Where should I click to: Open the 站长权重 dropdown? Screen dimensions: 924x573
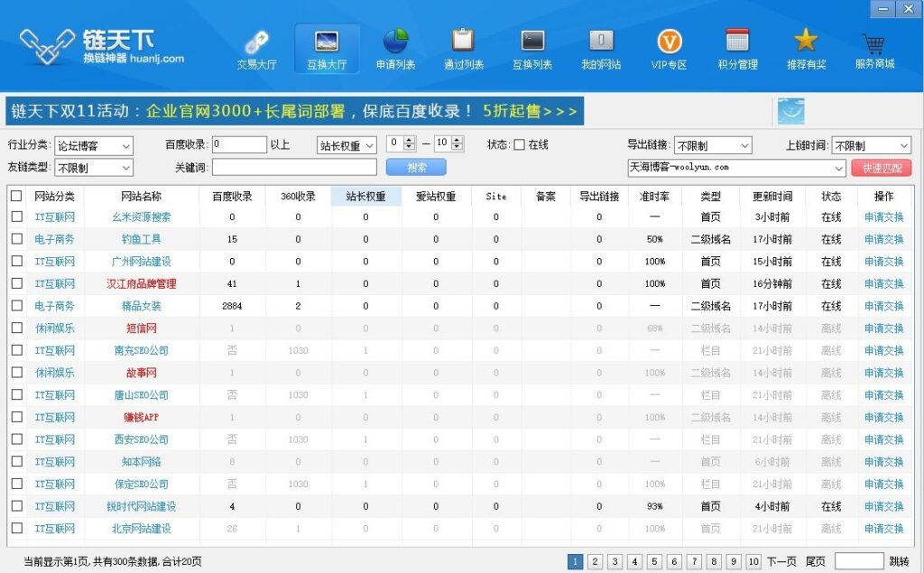[x=346, y=145]
